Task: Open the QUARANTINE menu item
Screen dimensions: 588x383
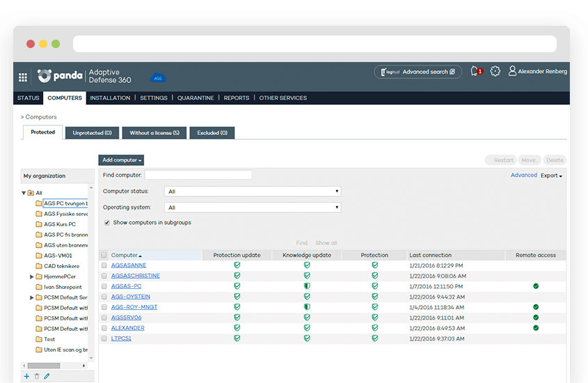Action: pos(196,98)
